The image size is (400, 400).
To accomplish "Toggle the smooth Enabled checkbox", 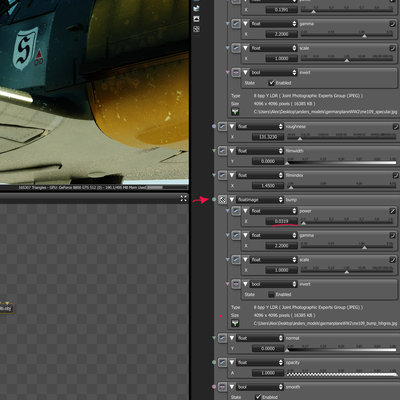I will coord(258,397).
